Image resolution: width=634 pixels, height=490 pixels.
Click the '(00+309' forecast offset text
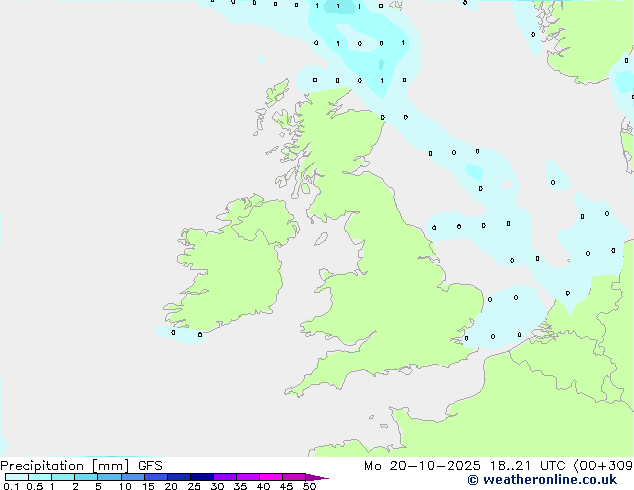[x=603, y=466]
